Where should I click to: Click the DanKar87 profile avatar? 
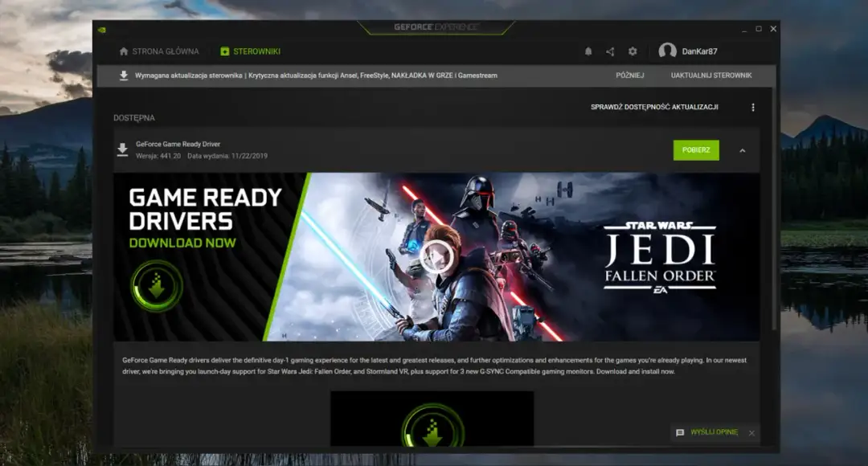coord(666,51)
